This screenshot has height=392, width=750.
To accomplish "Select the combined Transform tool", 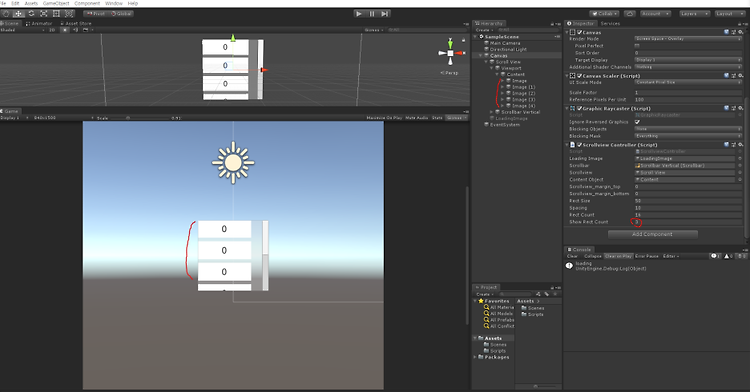I will 68,14.
